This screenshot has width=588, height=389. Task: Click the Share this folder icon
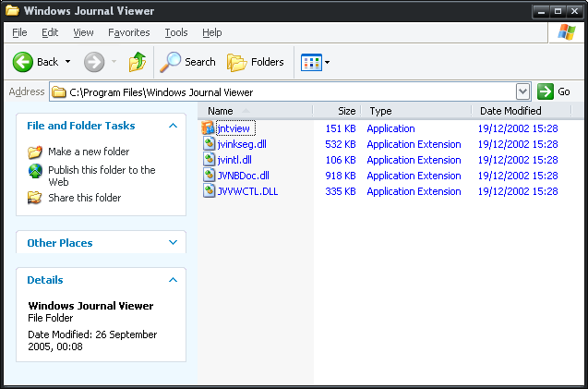pyautogui.click(x=35, y=198)
